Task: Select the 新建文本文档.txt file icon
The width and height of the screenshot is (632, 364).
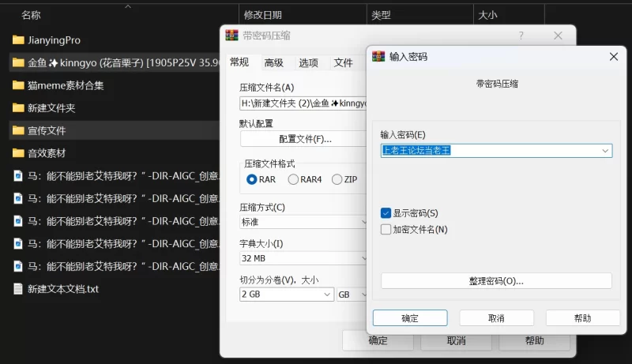Action: point(18,289)
